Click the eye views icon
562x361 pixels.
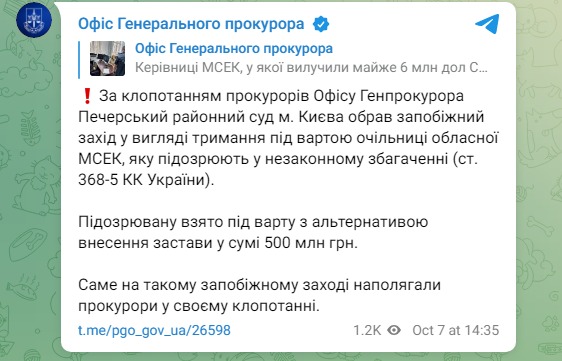[394, 330]
